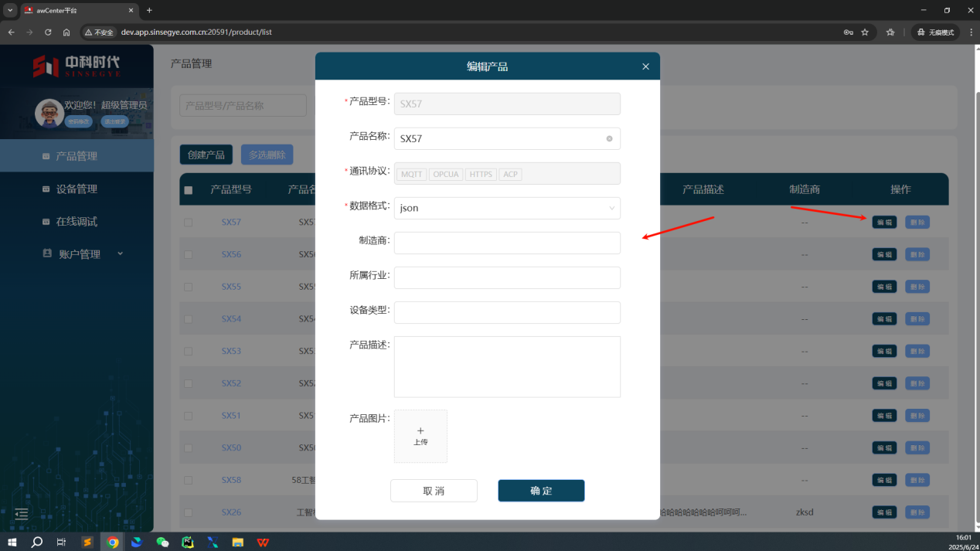The image size is (980, 551).
Task: Open the browser tab search chevron
Action: (10, 10)
